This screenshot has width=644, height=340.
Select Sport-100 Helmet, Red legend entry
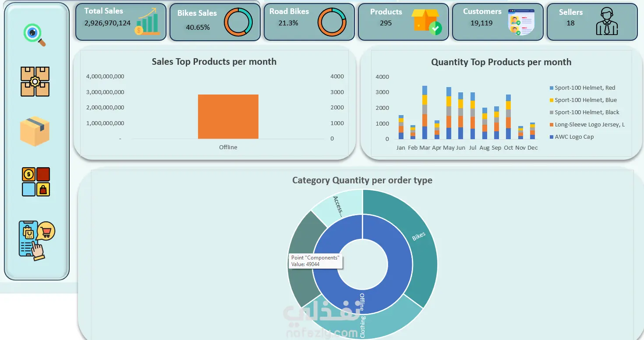coord(582,88)
